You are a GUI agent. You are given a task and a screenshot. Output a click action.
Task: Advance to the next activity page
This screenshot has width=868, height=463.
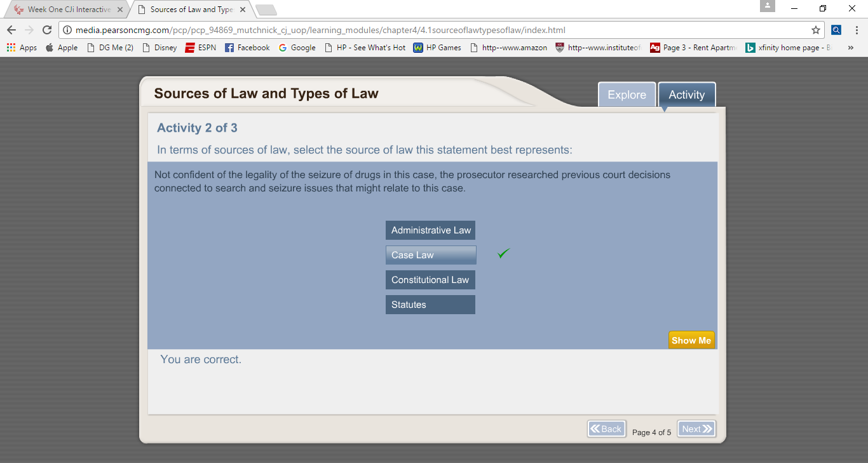point(696,428)
